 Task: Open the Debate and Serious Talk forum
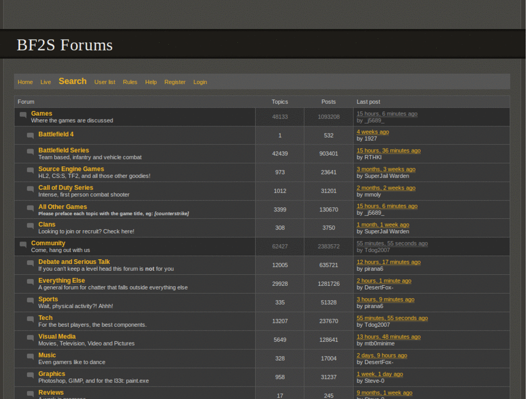pyautogui.click(x=74, y=262)
